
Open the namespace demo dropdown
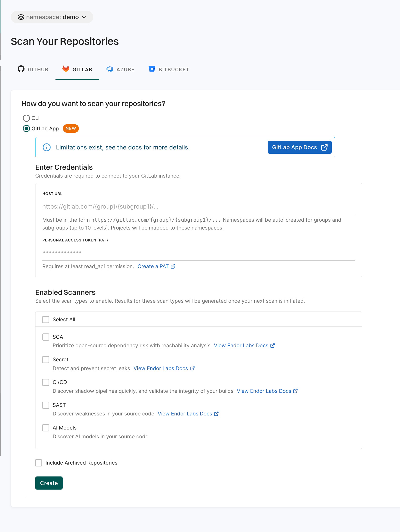click(52, 17)
